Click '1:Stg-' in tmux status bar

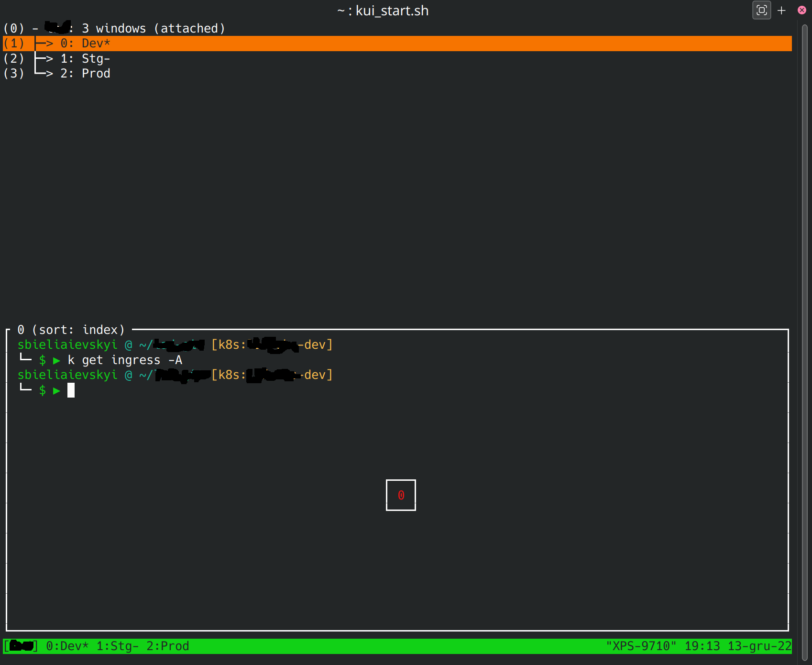118,646
